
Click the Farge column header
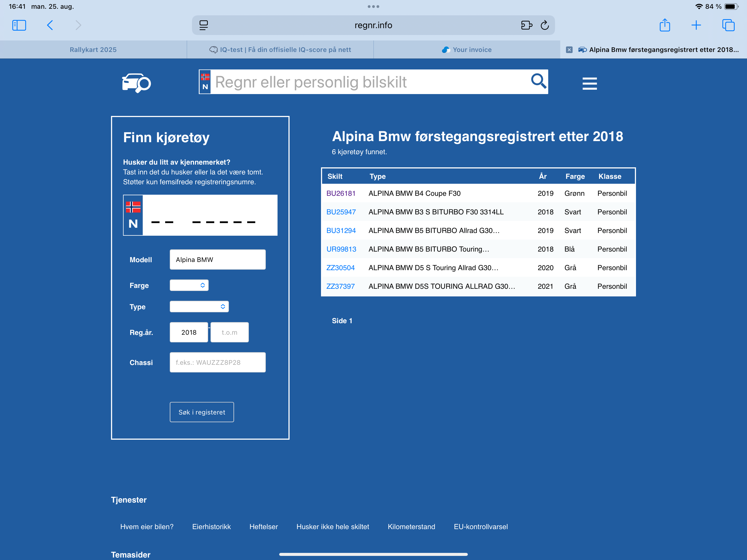(575, 176)
